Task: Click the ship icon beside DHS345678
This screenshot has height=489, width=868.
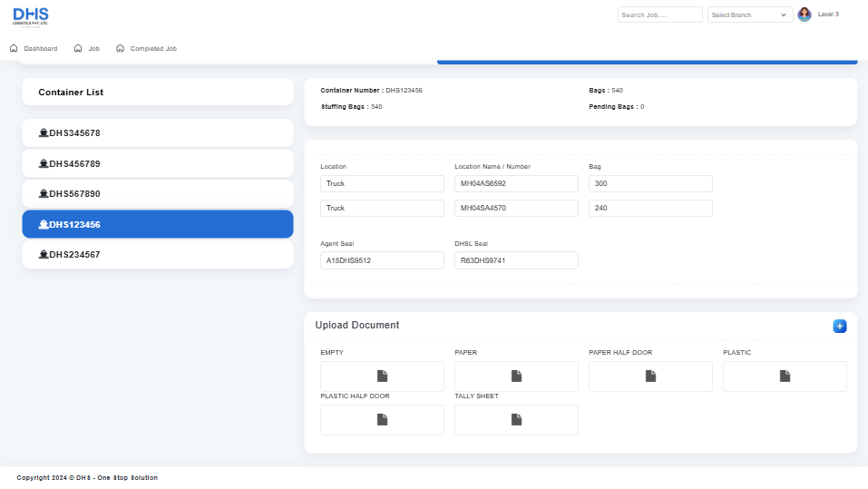Action: coord(43,133)
